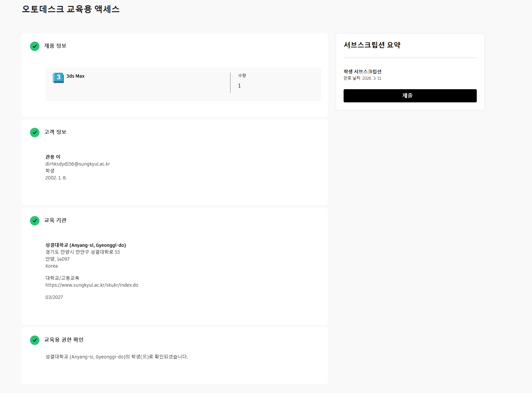Click the verification confirmation sentence ending 확인되셨습니다

coord(117,357)
